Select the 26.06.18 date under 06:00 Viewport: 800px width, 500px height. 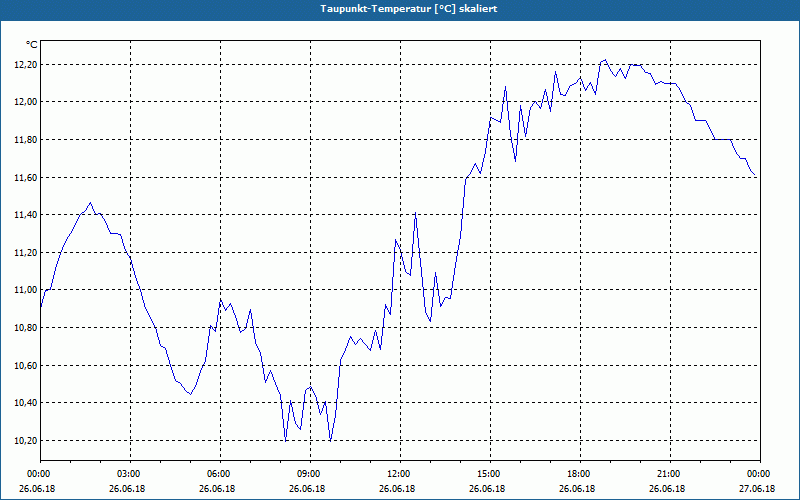click(x=217, y=489)
